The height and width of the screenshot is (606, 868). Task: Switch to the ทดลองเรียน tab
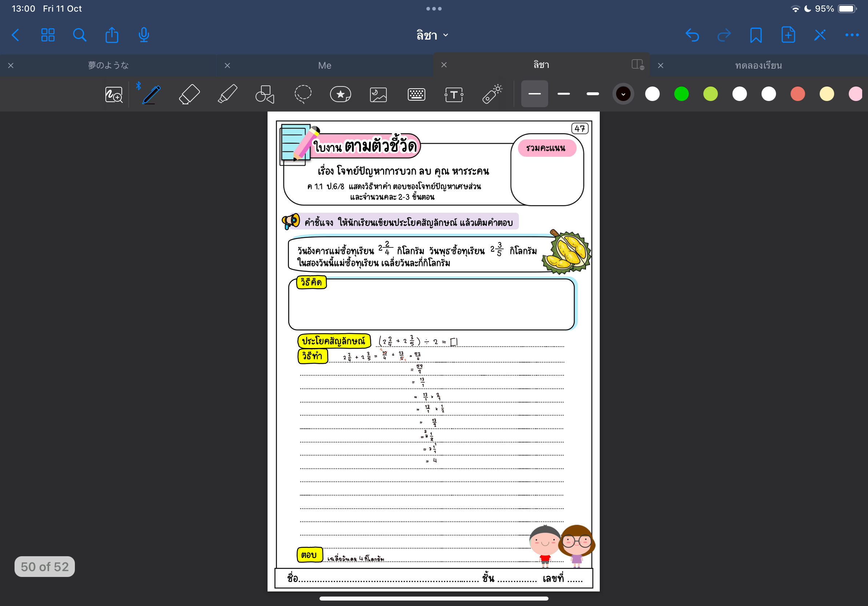tap(758, 65)
